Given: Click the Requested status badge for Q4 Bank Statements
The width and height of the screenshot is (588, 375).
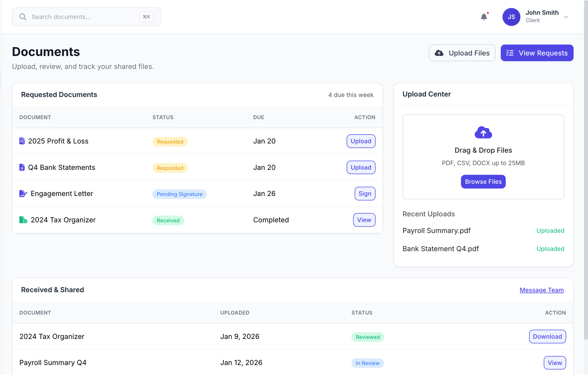Looking at the screenshot, I should pyautogui.click(x=170, y=168).
